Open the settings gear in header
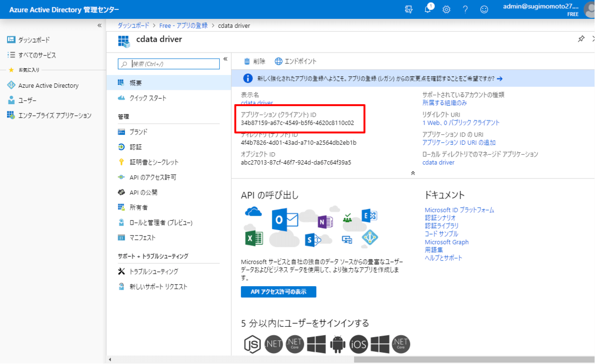Screen dimensions: 595x364 (446, 9)
